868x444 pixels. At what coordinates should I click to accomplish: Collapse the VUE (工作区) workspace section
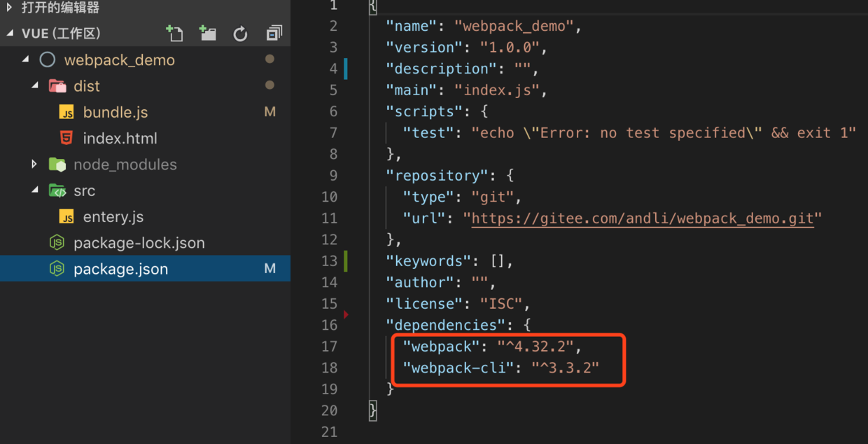(10, 33)
